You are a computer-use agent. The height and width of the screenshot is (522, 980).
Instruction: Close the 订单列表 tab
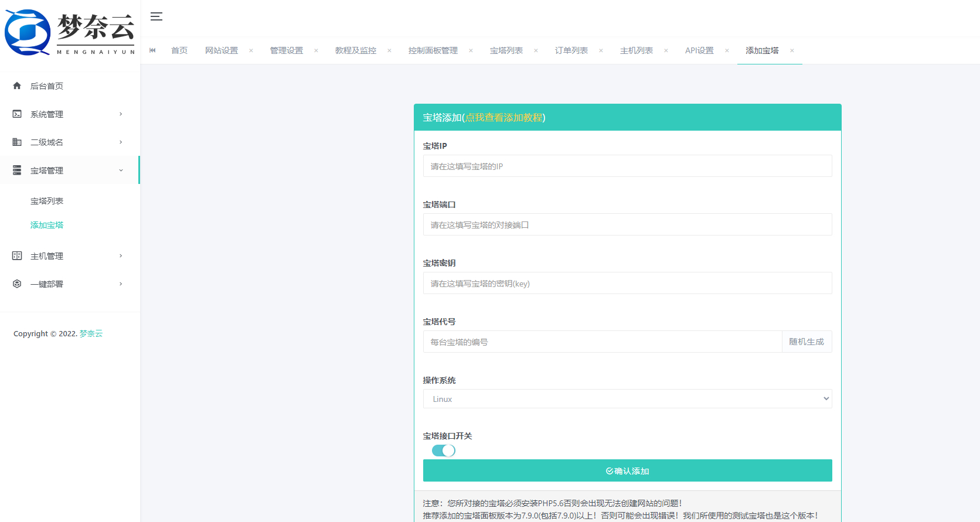[x=601, y=50]
